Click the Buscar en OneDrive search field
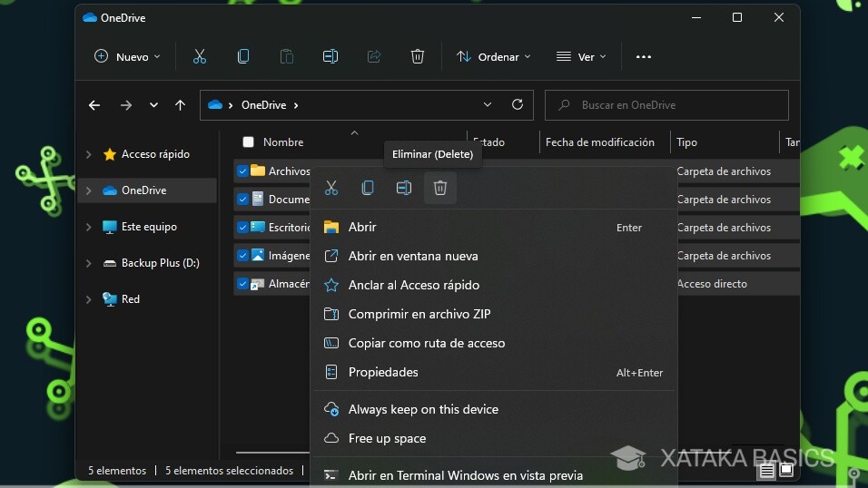The width and height of the screenshot is (868, 488). point(666,104)
